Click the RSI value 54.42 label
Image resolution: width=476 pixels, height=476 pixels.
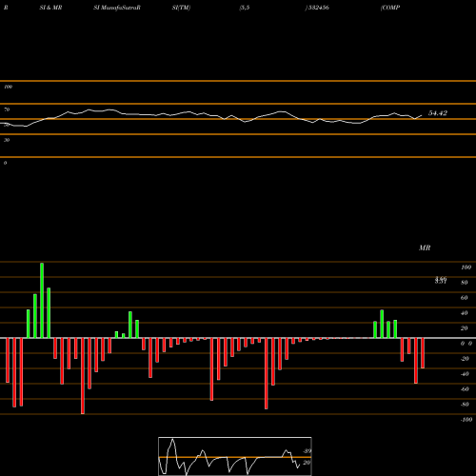tap(438, 113)
